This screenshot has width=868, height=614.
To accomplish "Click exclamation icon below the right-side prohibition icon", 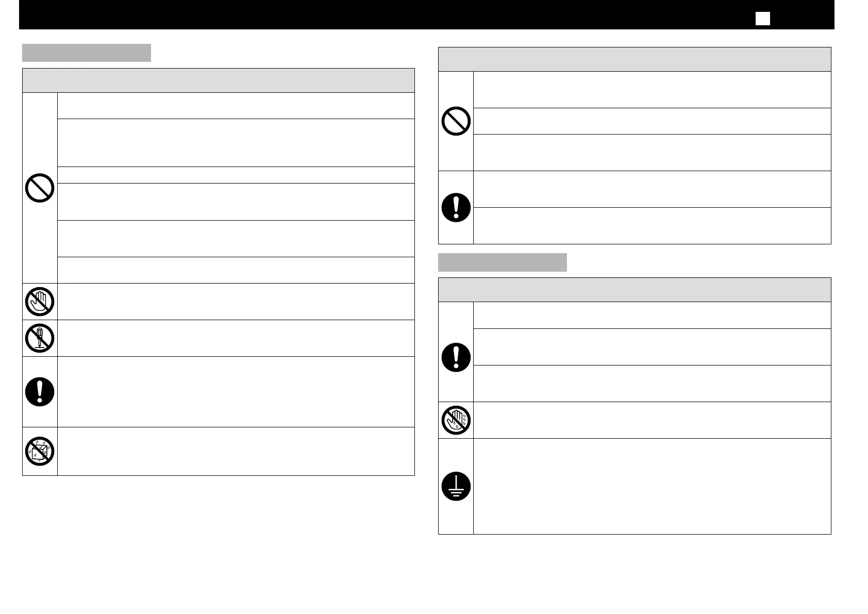I will (x=456, y=207).
